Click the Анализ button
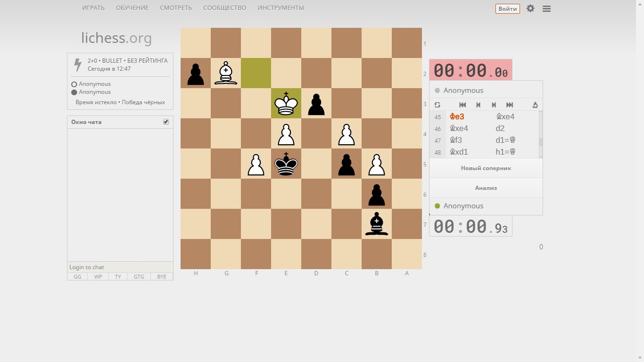Screen dimensions: 644x362 (486, 188)
